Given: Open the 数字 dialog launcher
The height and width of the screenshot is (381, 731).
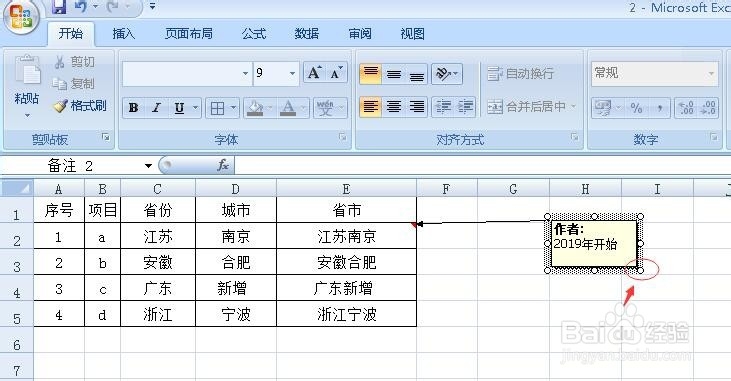Looking at the screenshot, I should tap(714, 137).
